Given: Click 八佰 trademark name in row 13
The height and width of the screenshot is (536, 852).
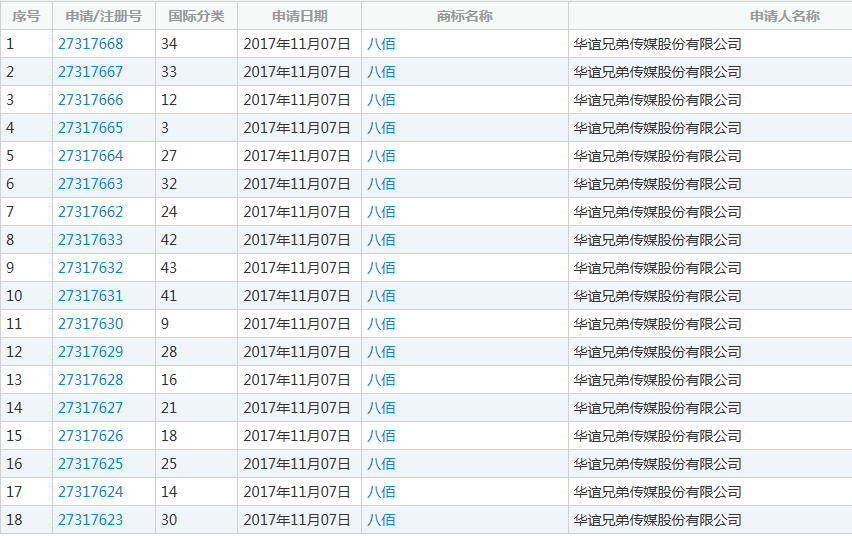Looking at the screenshot, I should [381, 380].
